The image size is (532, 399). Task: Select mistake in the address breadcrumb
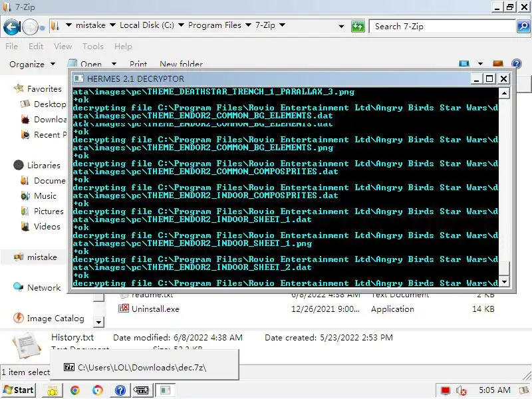coord(90,25)
